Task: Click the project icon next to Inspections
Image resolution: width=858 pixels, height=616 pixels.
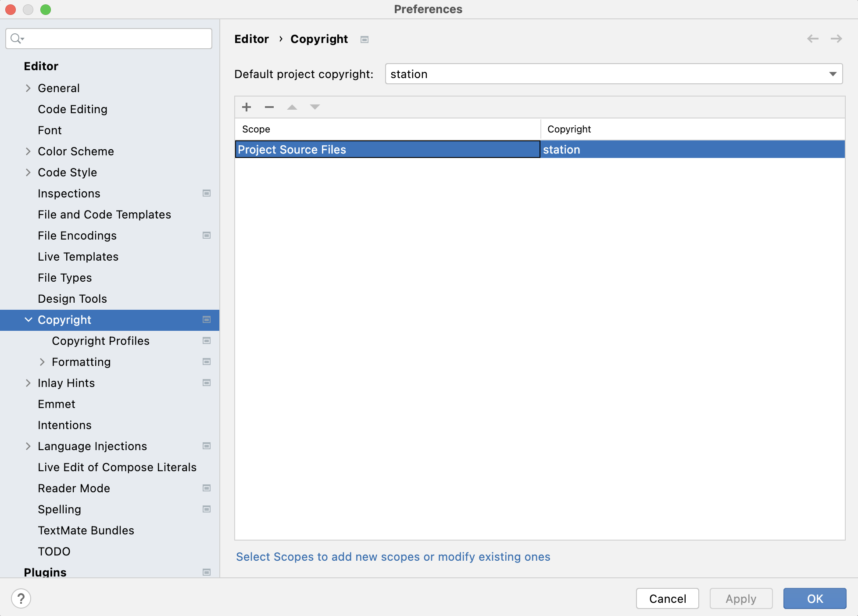Action: (207, 193)
